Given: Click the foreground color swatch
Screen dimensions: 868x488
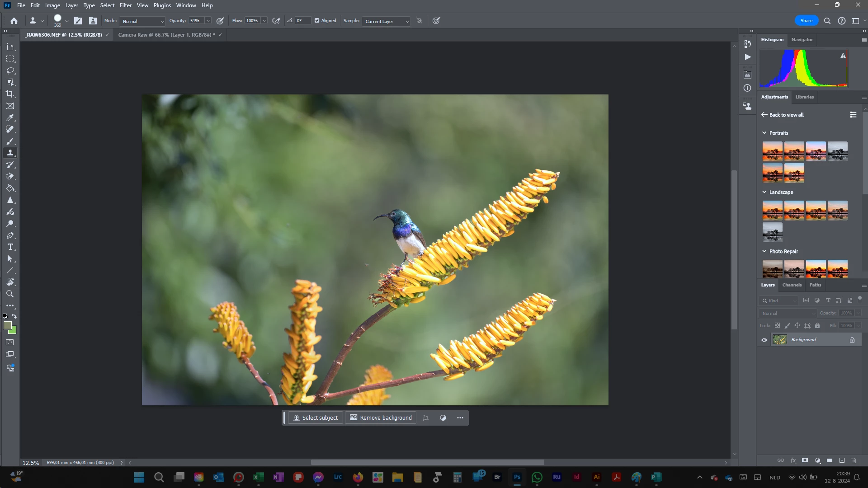Looking at the screenshot, I should pyautogui.click(x=7, y=325).
